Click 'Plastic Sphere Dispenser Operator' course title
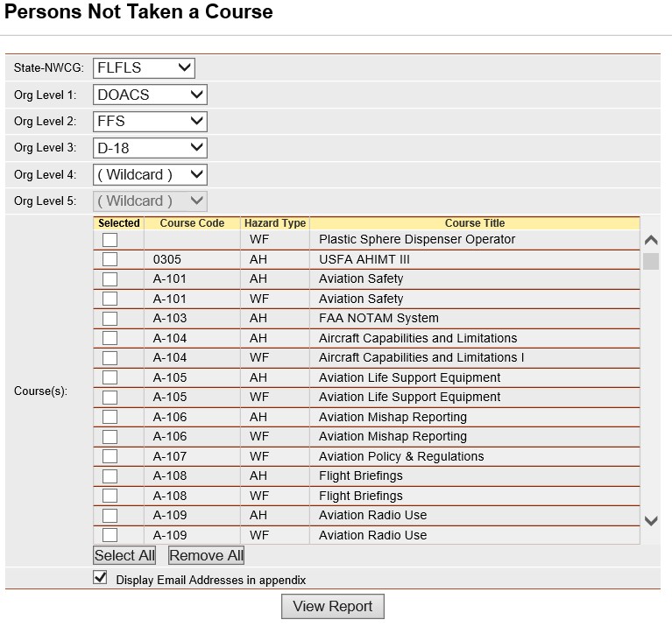The height and width of the screenshot is (627, 672). tap(417, 239)
